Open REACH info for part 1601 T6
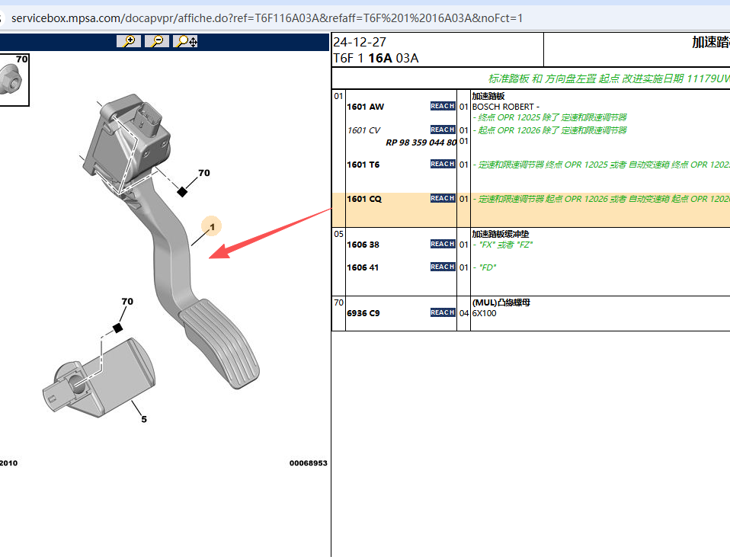730x560 pixels. (443, 165)
